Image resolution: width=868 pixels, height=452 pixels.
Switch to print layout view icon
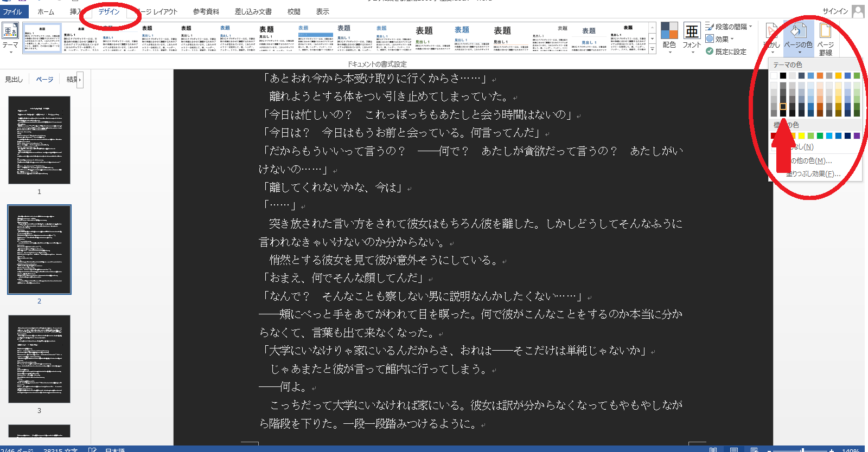(x=733, y=450)
